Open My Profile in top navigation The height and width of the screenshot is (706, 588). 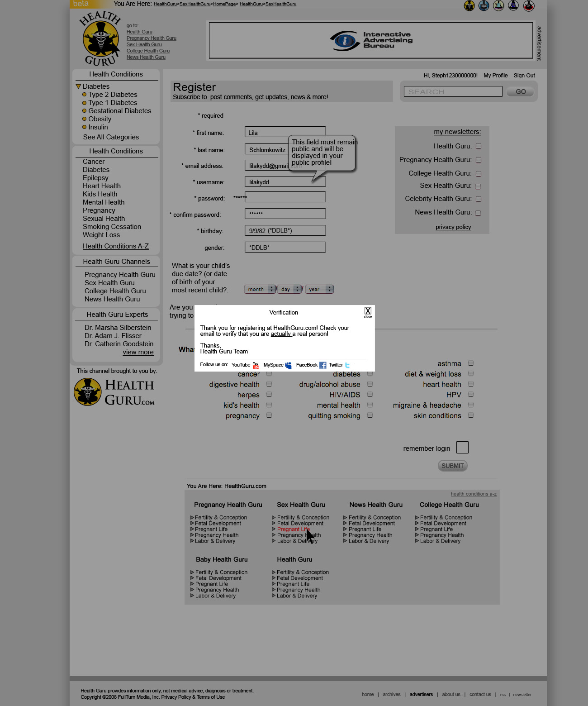495,76
